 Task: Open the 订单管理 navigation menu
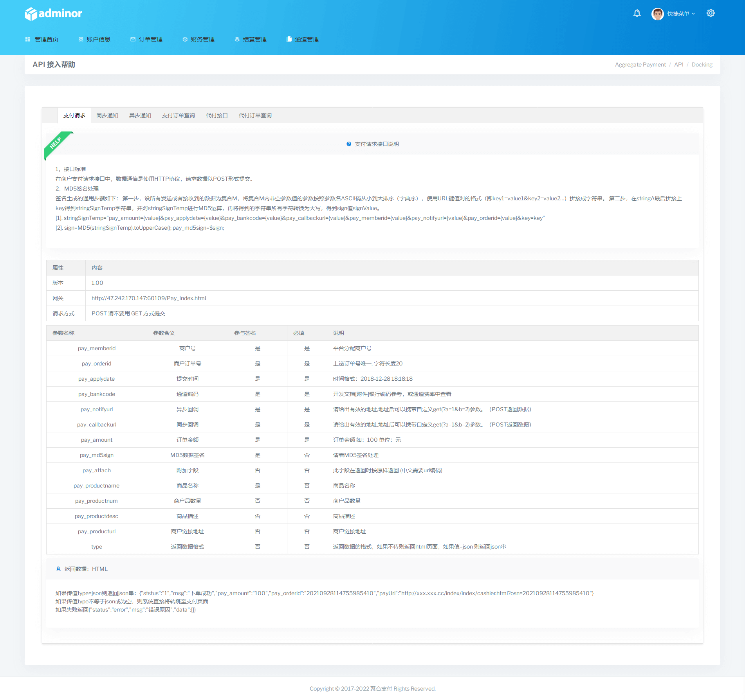146,40
